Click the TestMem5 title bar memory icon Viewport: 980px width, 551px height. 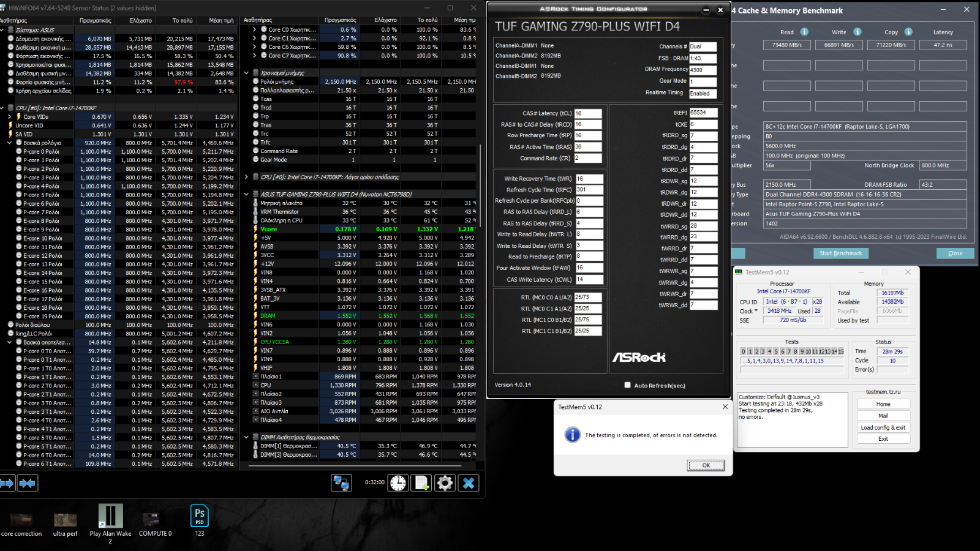(739, 272)
